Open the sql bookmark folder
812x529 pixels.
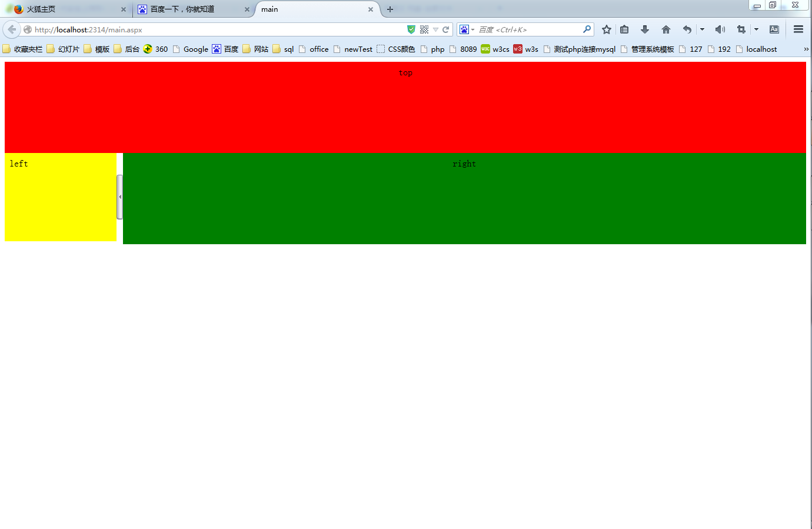pyautogui.click(x=283, y=49)
